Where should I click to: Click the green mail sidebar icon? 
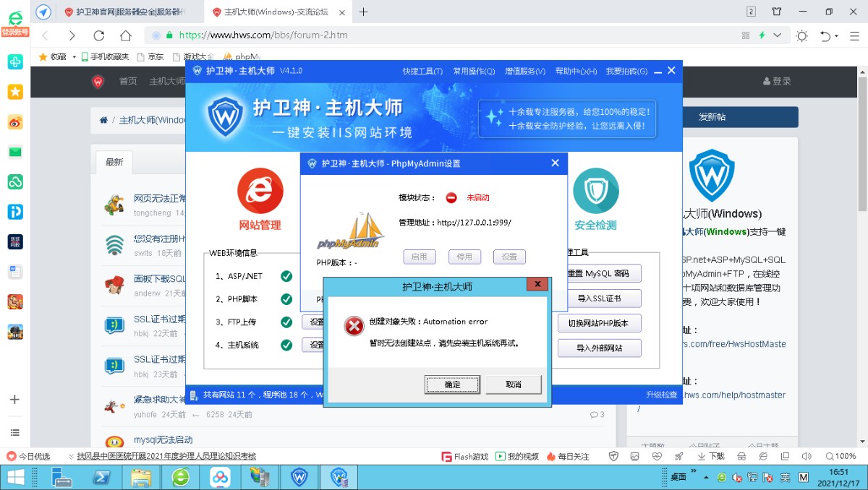pos(15,152)
